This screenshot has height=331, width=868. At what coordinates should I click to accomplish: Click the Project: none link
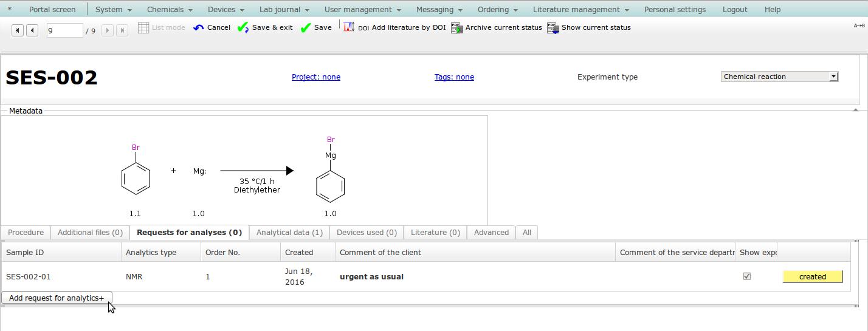click(x=316, y=77)
